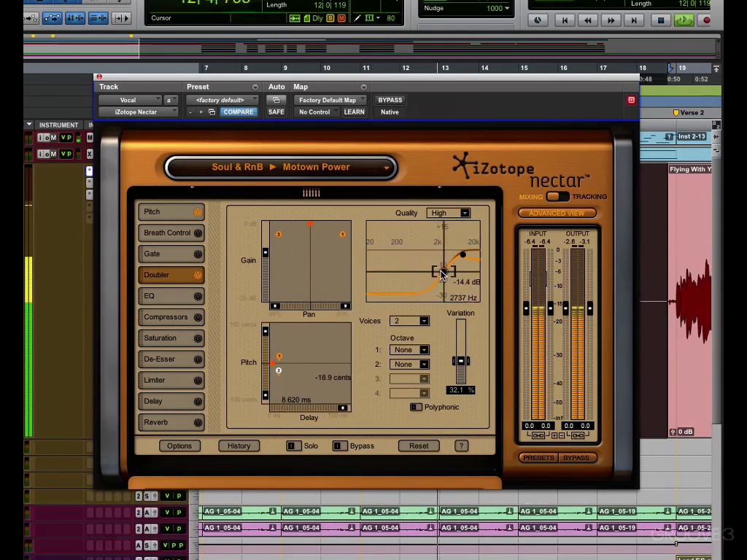The height and width of the screenshot is (560, 747).
Task: Toggle the module Solo checkbox
Action: click(293, 446)
